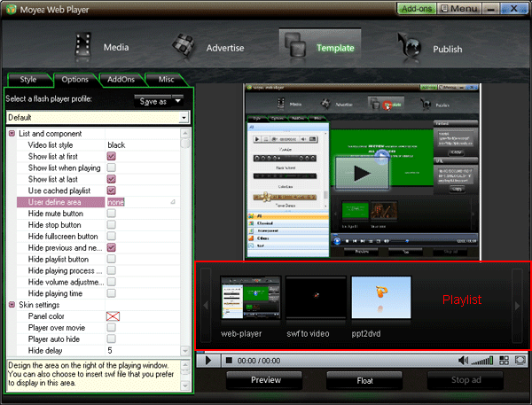The image size is (532, 405).
Task: Open the Publish section
Action: [x=428, y=49]
